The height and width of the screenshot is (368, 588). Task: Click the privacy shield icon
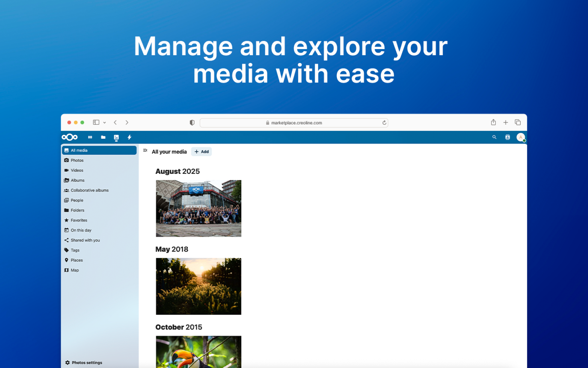(x=192, y=123)
